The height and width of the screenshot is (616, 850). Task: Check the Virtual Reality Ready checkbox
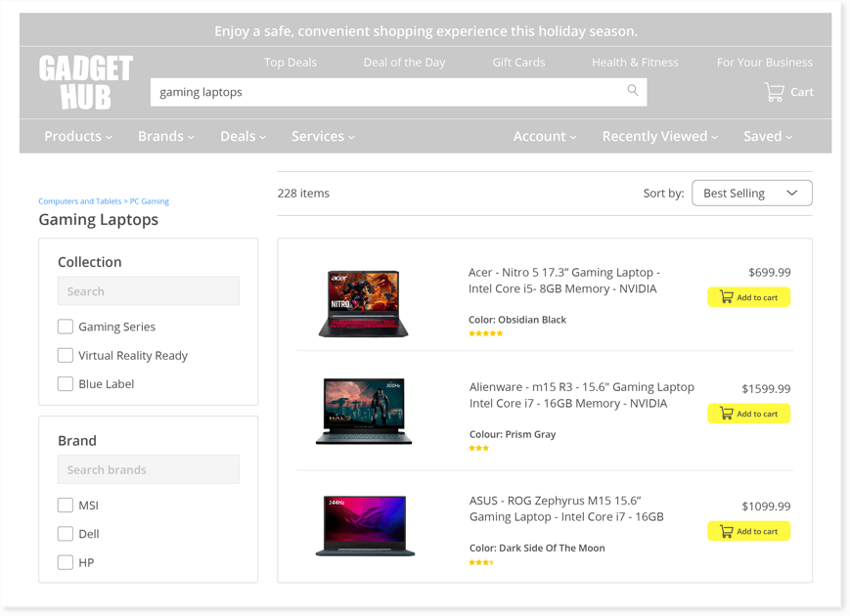pyautogui.click(x=66, y=355)
